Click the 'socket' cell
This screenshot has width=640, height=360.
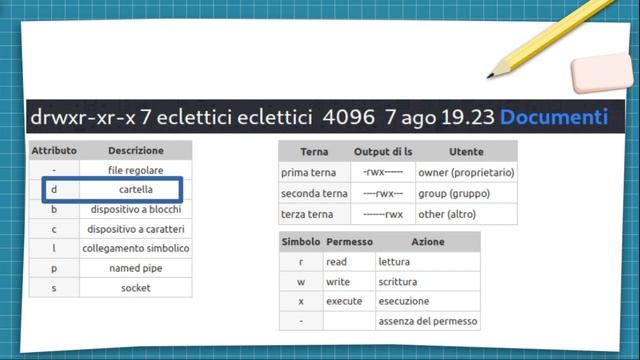[x=136, y=288]
